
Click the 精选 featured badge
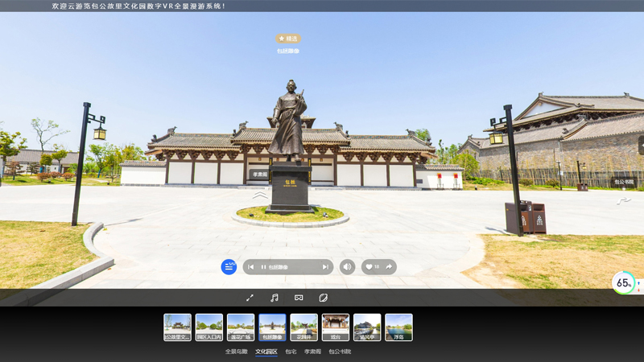(x=288, y=39)
